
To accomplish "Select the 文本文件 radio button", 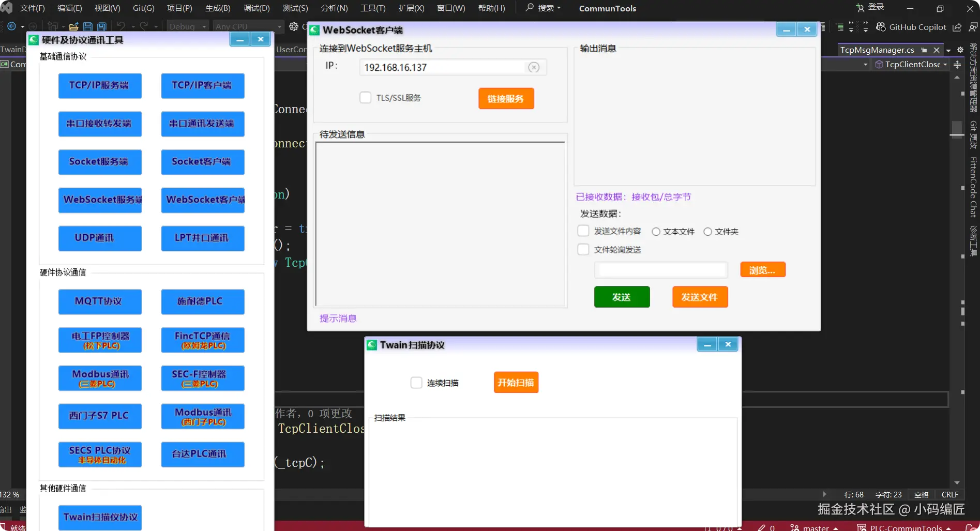I will 656,232.
